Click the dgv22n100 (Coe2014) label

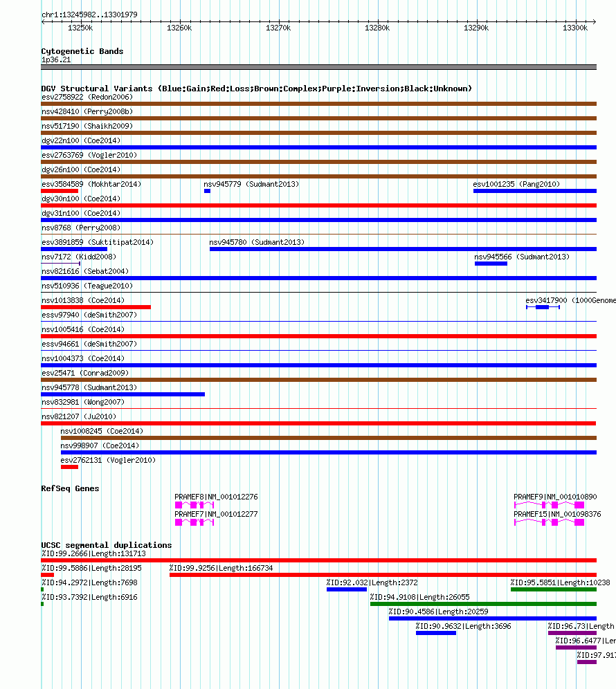point(81,140)
